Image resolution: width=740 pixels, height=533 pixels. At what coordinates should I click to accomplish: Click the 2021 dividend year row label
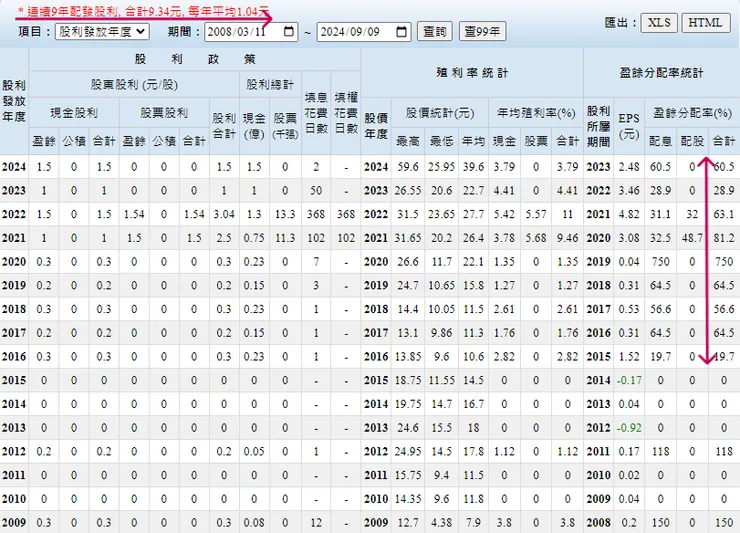click(14, 237)
